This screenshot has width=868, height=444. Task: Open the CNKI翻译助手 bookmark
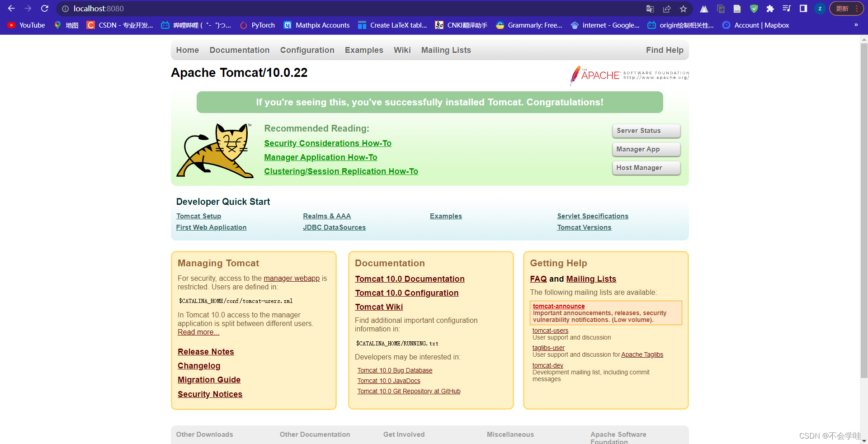[x=461, y=25]
